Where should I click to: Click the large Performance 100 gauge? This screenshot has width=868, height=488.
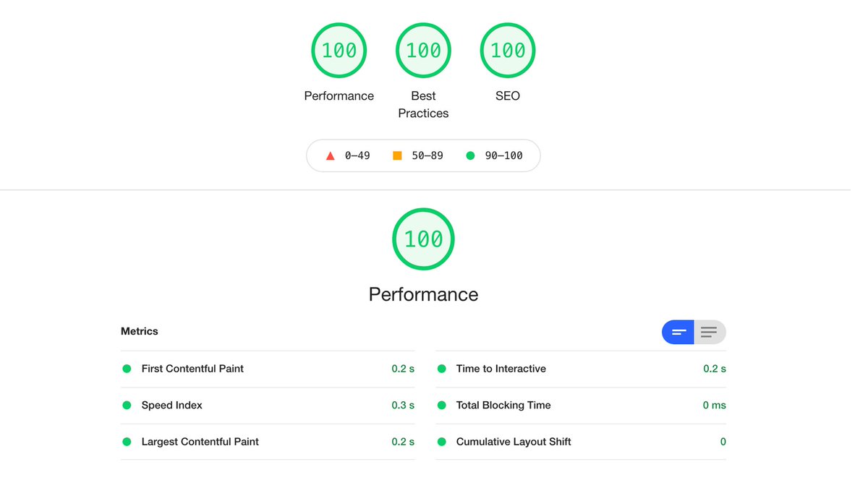click(423, 239)
